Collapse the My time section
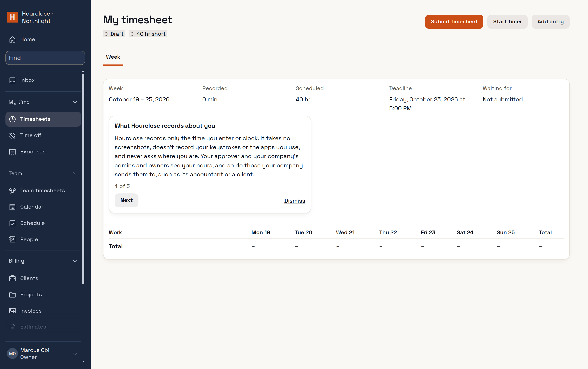This screenshot has width=588, height=369. point(75,102)
